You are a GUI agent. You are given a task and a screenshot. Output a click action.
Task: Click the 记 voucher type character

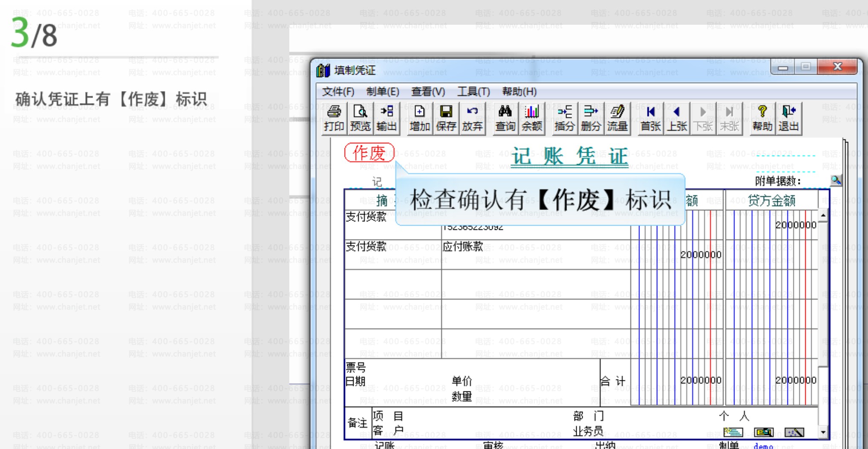point(377,182)
